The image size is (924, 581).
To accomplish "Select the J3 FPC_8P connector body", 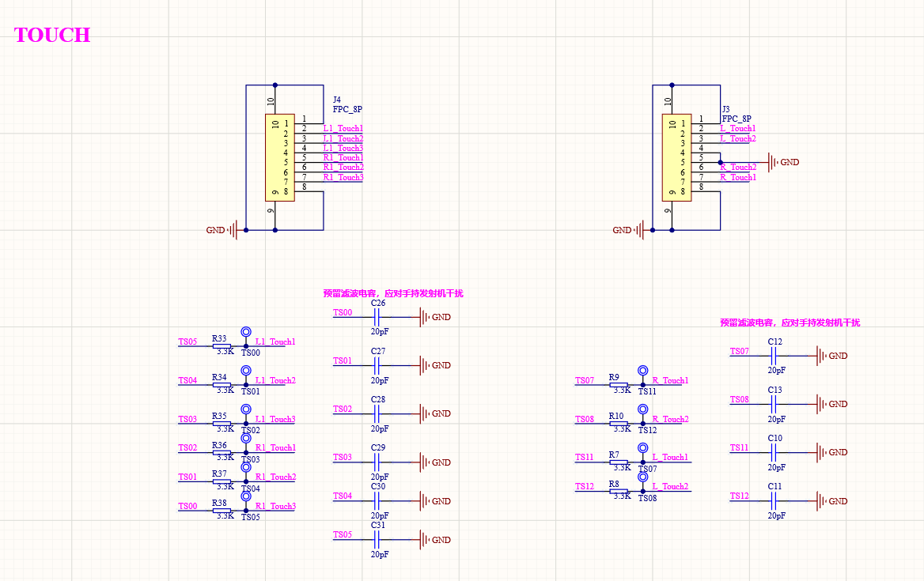I will (676, 157).
